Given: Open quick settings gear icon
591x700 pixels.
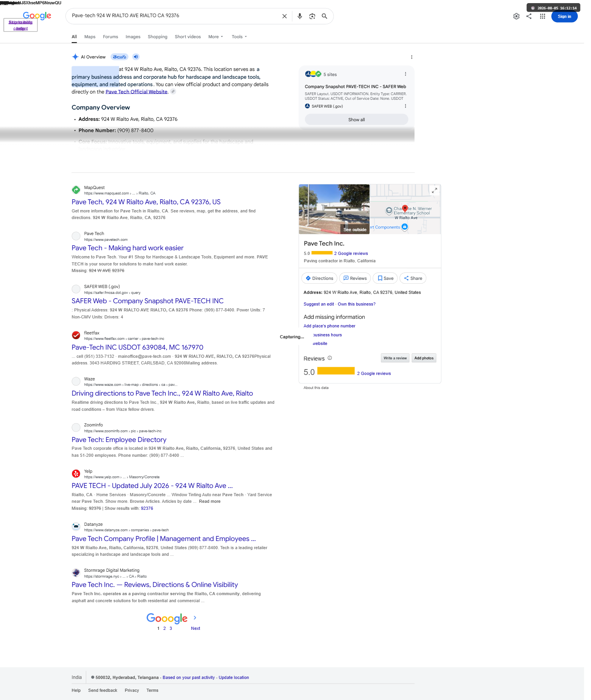Looking at the screenshot, I should tap(516, 16).
